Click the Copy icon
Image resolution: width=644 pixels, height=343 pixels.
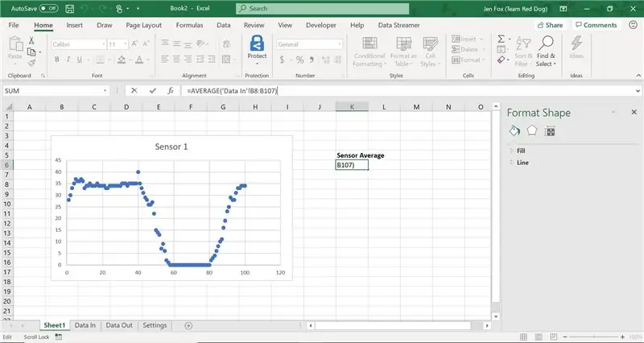click(x=31, y=52)
